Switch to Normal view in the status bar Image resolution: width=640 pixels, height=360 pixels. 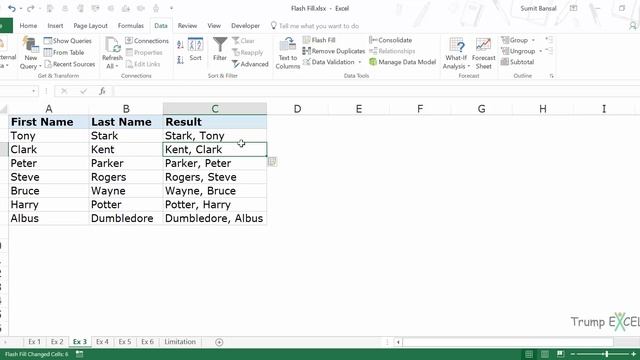[529, 354]
